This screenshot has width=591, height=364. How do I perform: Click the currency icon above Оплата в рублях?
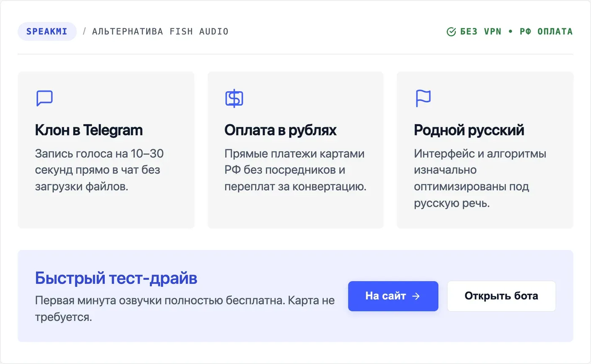[234, 98]
